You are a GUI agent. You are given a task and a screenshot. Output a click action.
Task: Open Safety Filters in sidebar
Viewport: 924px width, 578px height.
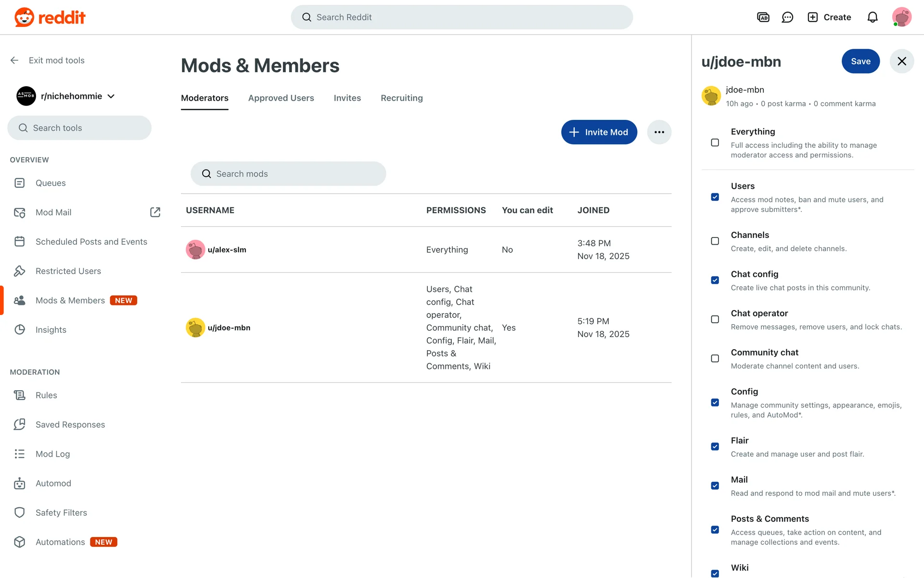(61, 512)
